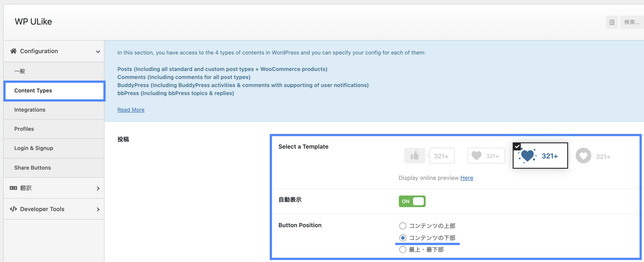Click the checkmark on the selected template
The width and height of the screenshot is (644, 262).
pyautogui.click(x=517, y=146)
